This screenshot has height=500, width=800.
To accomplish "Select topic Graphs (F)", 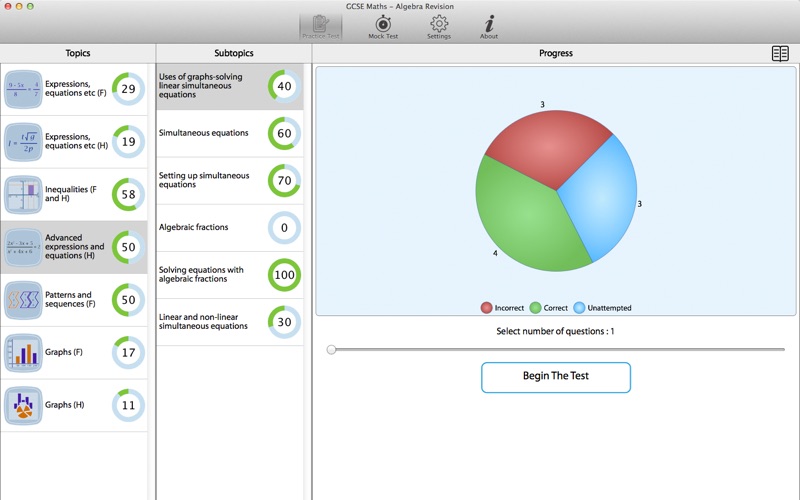I will tap(74, 353).
